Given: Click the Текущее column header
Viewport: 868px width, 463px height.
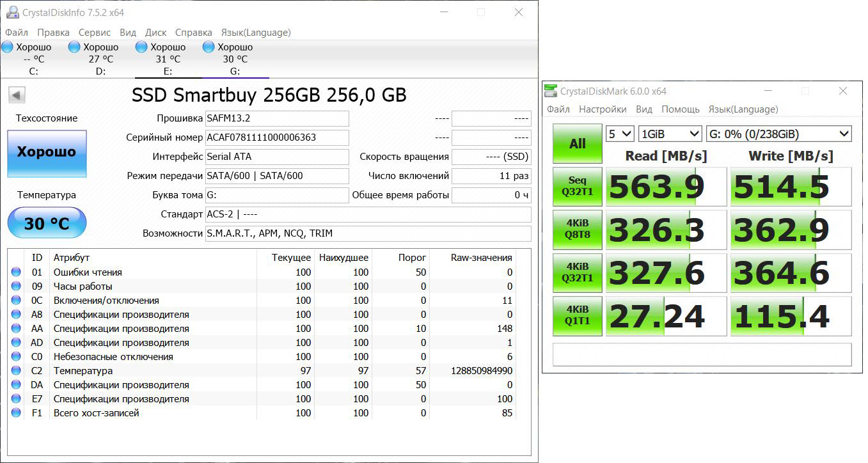Looking at the screenshot, I should (x=291, y=258).
